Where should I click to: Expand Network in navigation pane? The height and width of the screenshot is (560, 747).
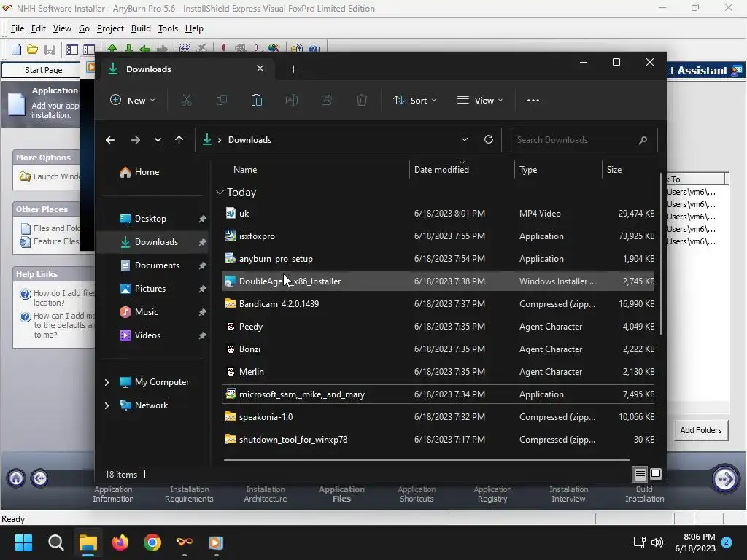pyautogui.click(x=107, y=405)
